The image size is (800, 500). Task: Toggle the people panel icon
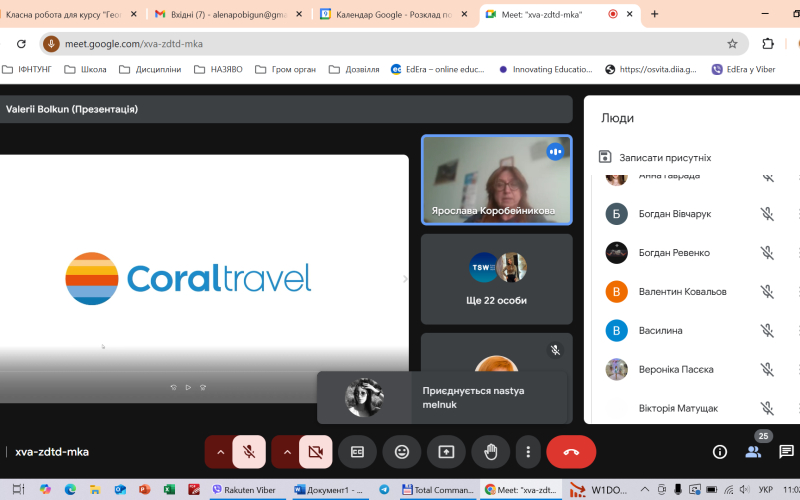pos(753,452)
